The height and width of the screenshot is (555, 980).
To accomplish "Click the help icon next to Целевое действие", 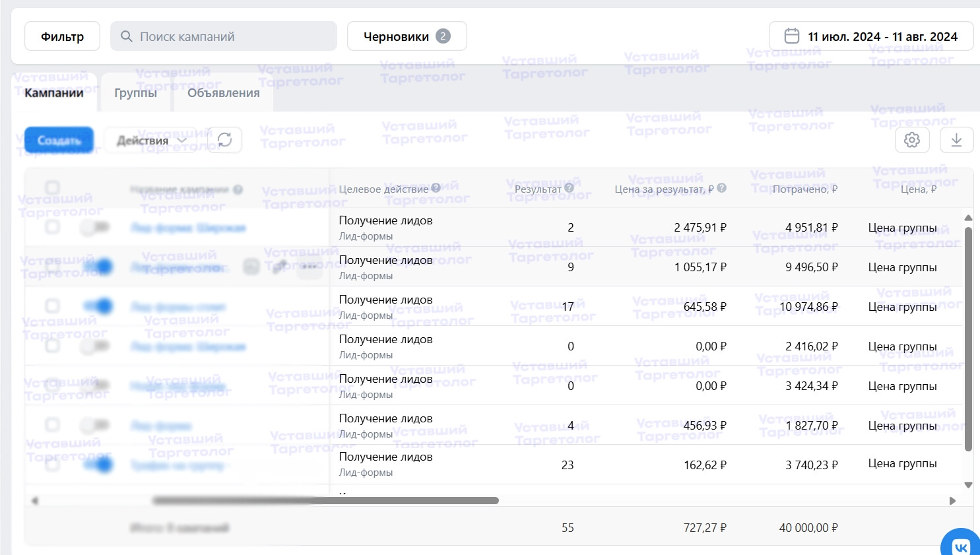I will pos(436,188).
